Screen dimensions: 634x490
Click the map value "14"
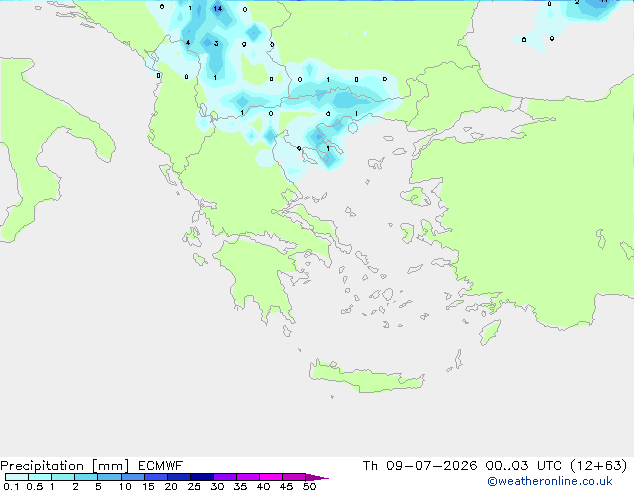[218, 8]
